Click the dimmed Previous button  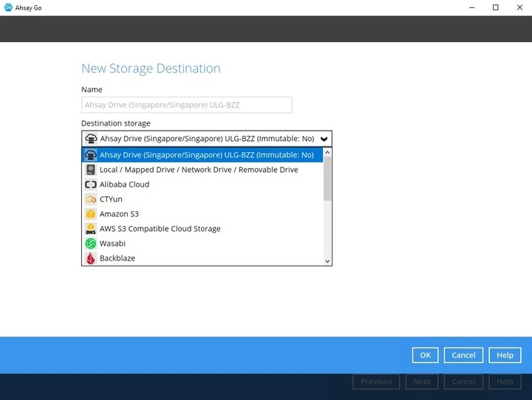coord(376,382)
